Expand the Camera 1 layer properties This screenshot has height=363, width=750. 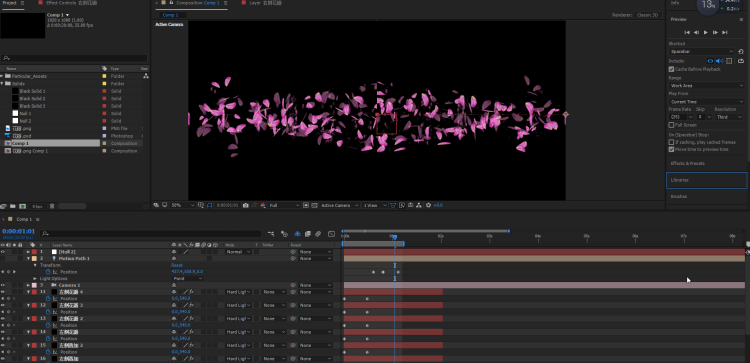click(28, 285)
